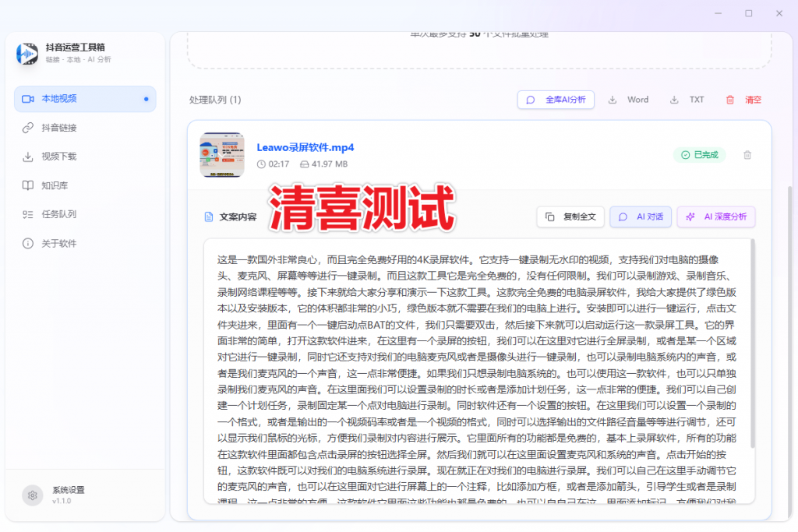This screenshot has width=798, height=532.
Task: Run AI 深度分析 on transcript
Action: point(715,217)
